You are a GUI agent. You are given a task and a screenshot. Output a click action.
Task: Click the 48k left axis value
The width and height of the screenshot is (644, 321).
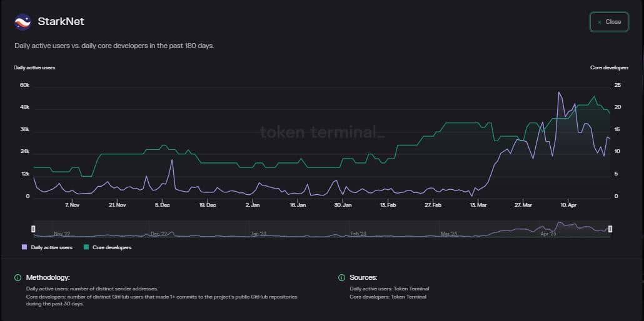25,107
